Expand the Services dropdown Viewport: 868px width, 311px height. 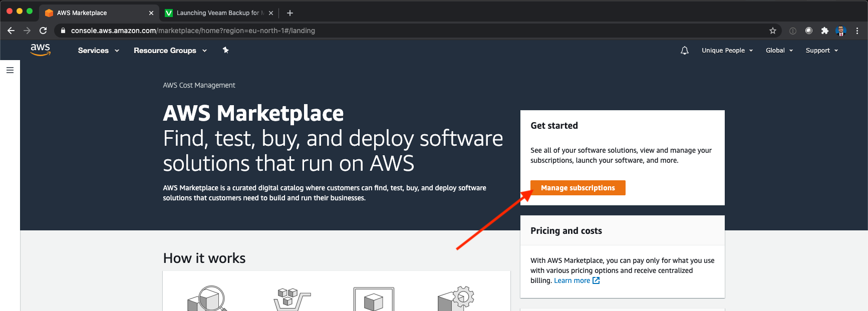pos(99,51)
